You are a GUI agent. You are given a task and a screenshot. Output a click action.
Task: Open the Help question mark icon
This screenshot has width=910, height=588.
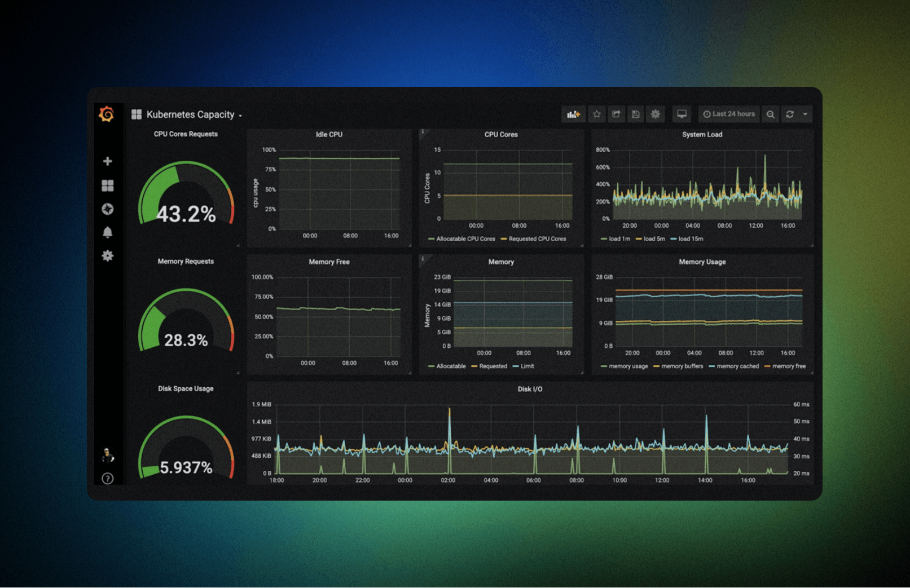tap(107, 479)
